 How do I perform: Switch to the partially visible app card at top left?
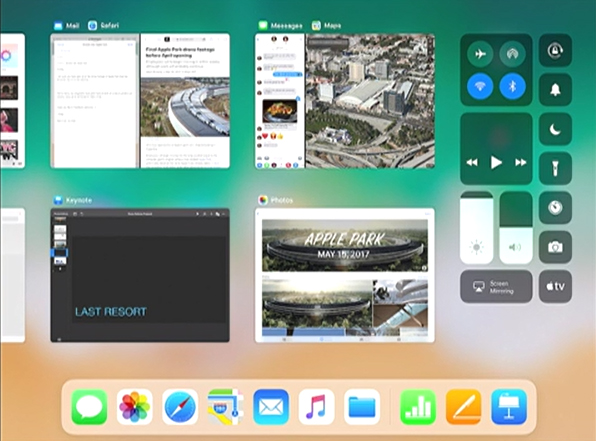pos(13,101)
